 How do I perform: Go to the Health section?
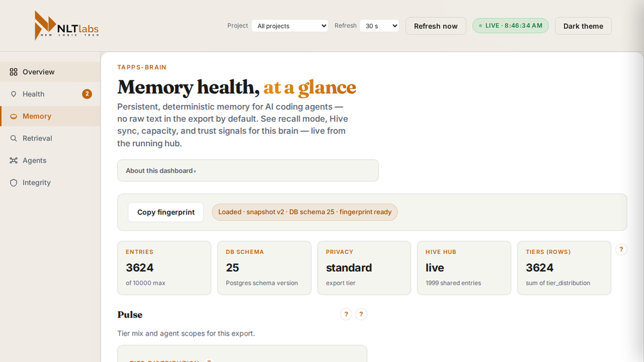coord(50,94)
